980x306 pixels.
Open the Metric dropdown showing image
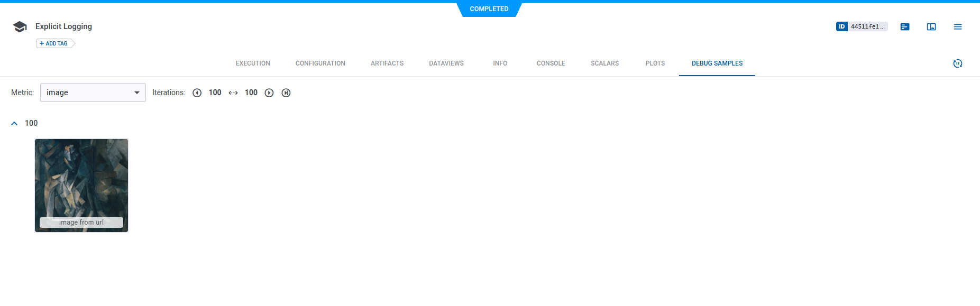coord(93,92)
